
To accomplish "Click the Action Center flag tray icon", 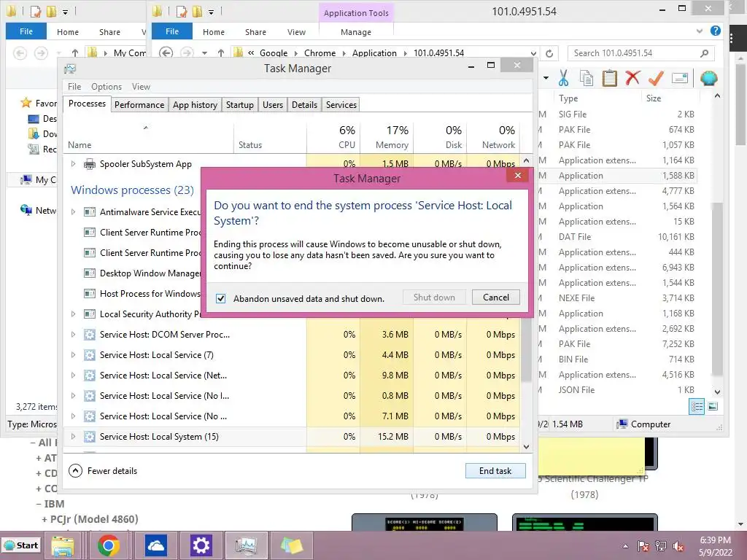I will coord(643,546).
